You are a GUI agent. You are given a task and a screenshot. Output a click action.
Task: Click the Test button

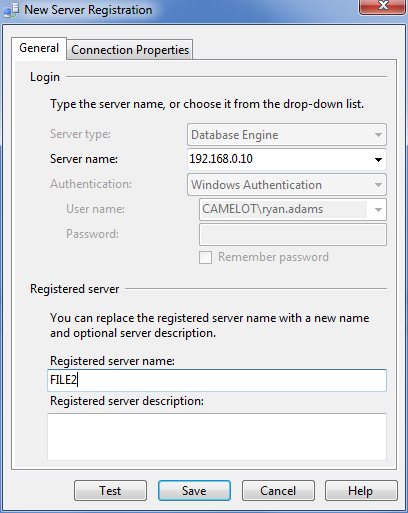(110, 490)
